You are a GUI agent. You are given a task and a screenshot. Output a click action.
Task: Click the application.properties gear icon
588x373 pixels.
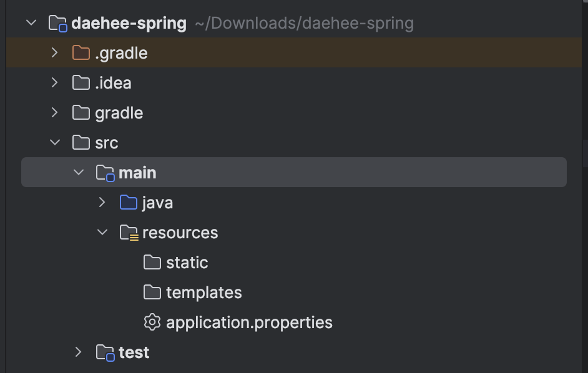click(x=152, y=322)
